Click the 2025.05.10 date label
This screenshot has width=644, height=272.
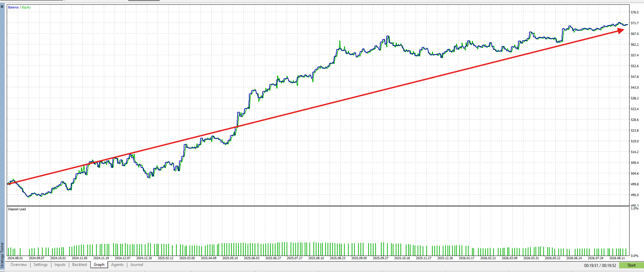[230, 258]
